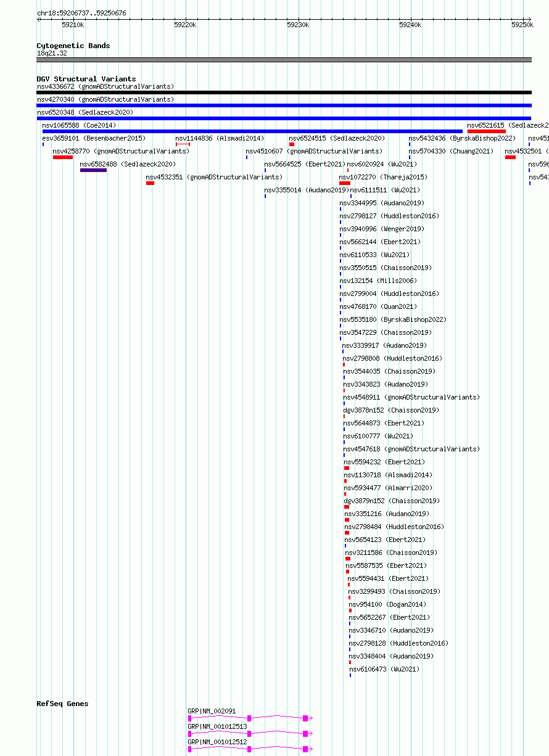Open variant nsv6106473 (Wu2021)
The image size is (549, 756).
click(384, 669)
